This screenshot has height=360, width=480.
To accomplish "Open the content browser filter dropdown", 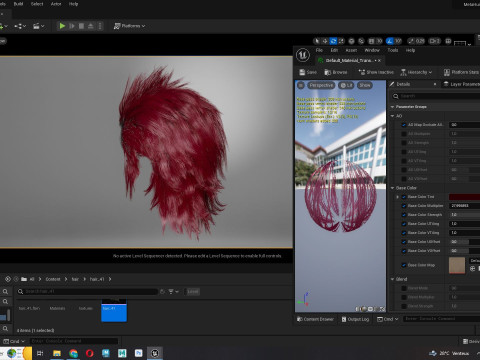I will (x=173, y=292).
